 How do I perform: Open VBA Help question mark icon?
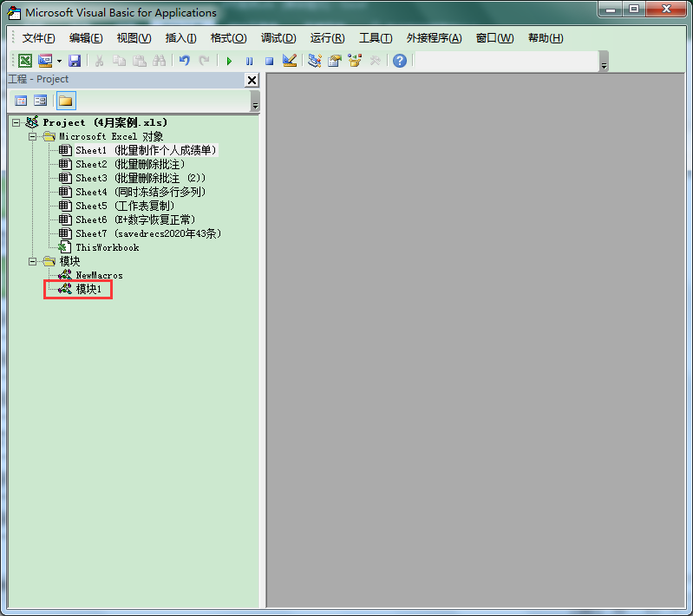click(x=400, y=61)
